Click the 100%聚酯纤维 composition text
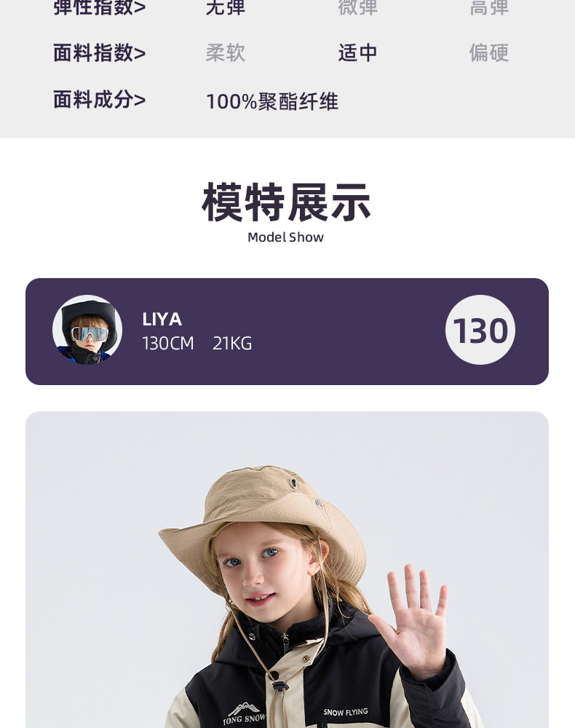 [x=272, y=101]
